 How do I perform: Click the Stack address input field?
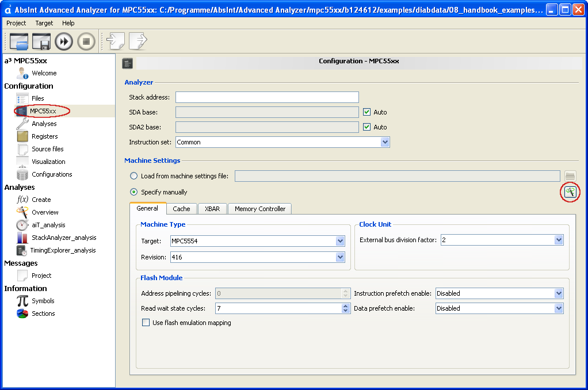click(267, 97)
